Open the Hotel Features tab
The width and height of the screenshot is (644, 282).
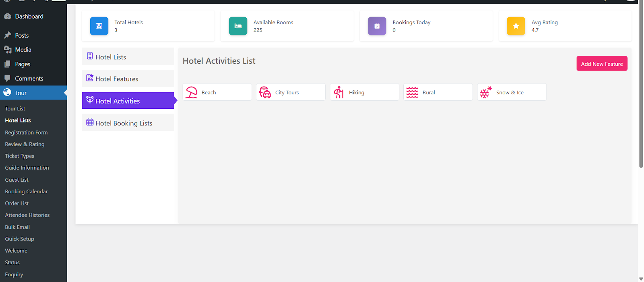128,79
